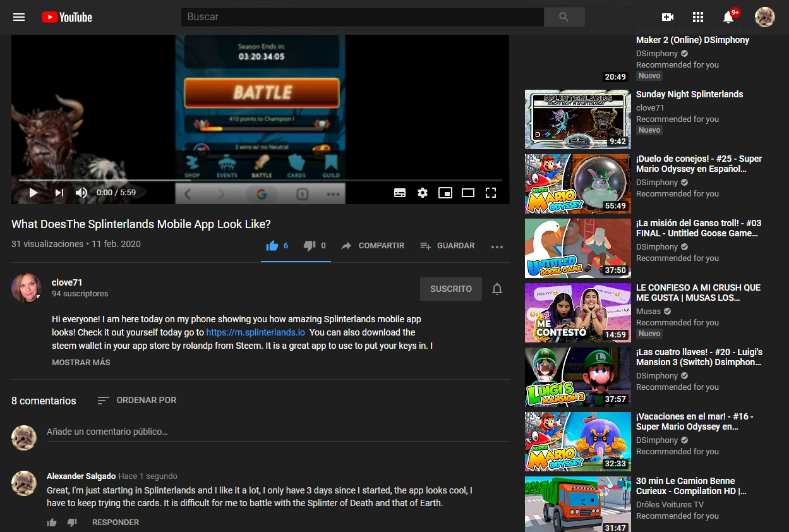
Task: Click comment field user avatar
Action: point(24,437)
